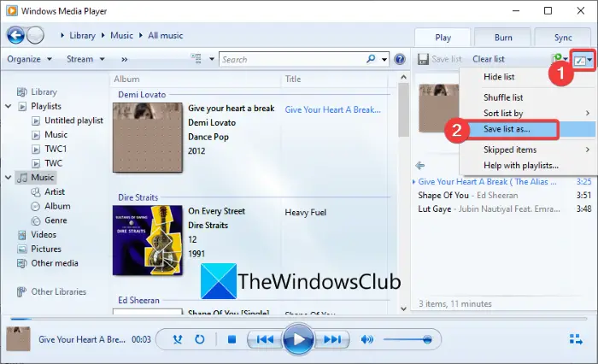Select the Heavy Fuel track title

pos(306,213)
